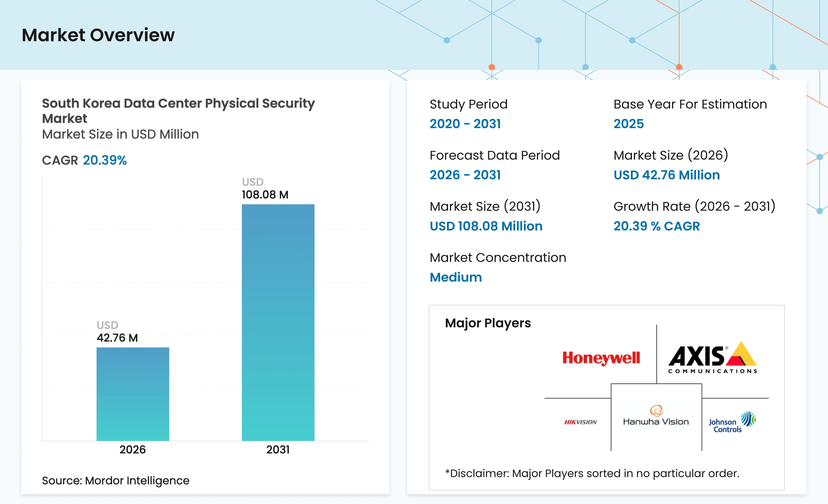Click the Honeywell logo

(601, 358)
